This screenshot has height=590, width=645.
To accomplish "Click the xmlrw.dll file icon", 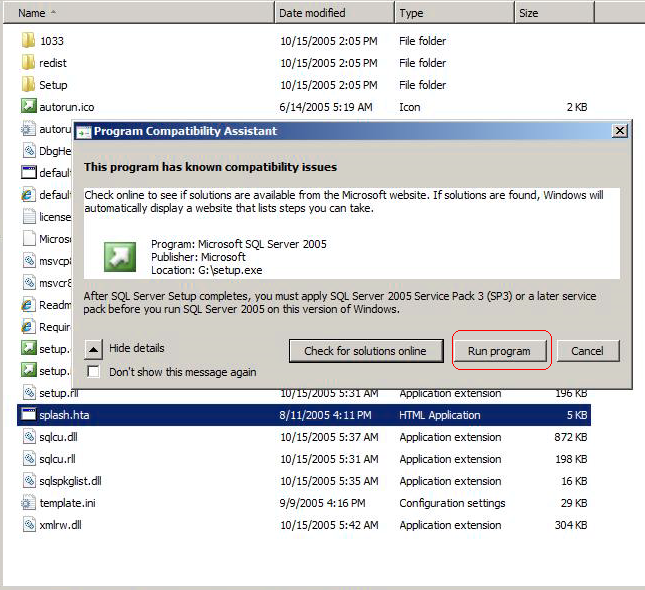I will [28, 525].
